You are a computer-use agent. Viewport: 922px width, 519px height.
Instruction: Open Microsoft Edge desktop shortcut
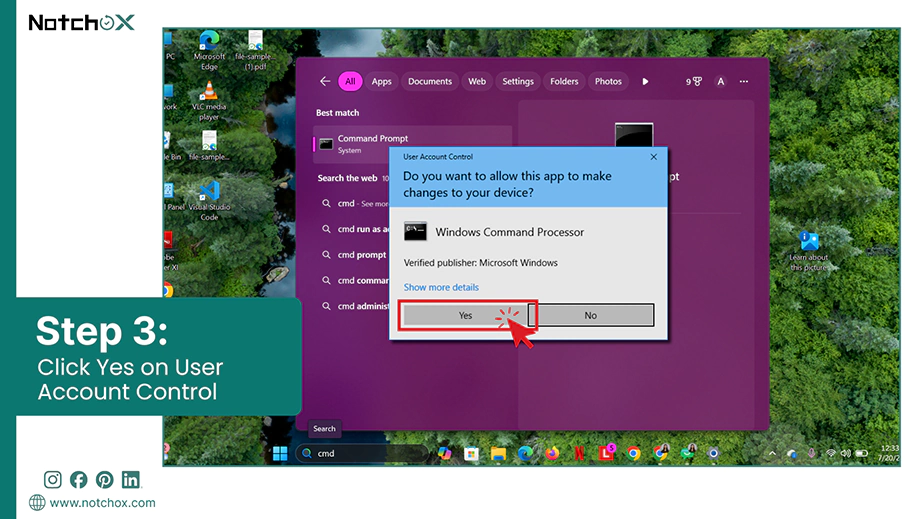[x=209, y=50]
